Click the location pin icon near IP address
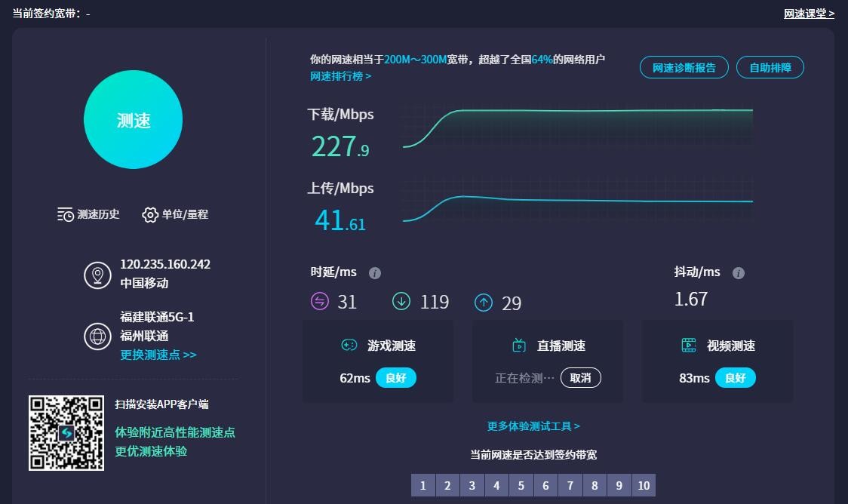Viewport: 848px width, 504px height. point(97,275)
